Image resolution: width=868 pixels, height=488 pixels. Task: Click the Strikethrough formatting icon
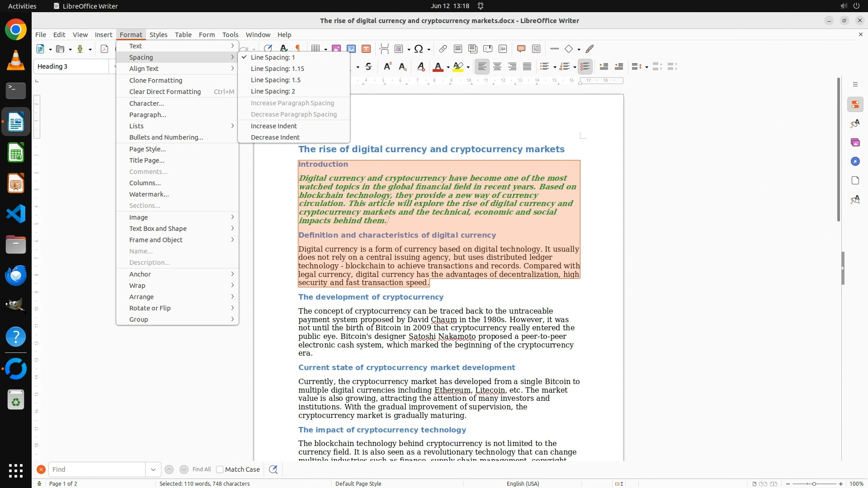368,67
